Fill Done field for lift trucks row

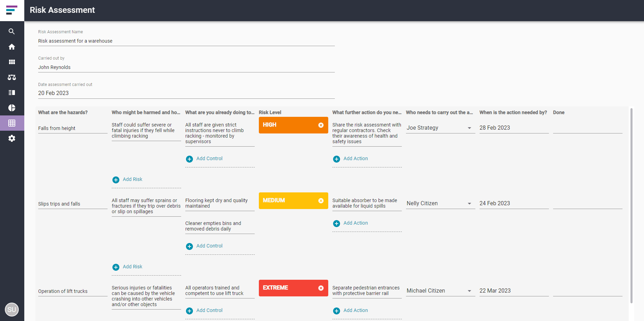(588, 291)
